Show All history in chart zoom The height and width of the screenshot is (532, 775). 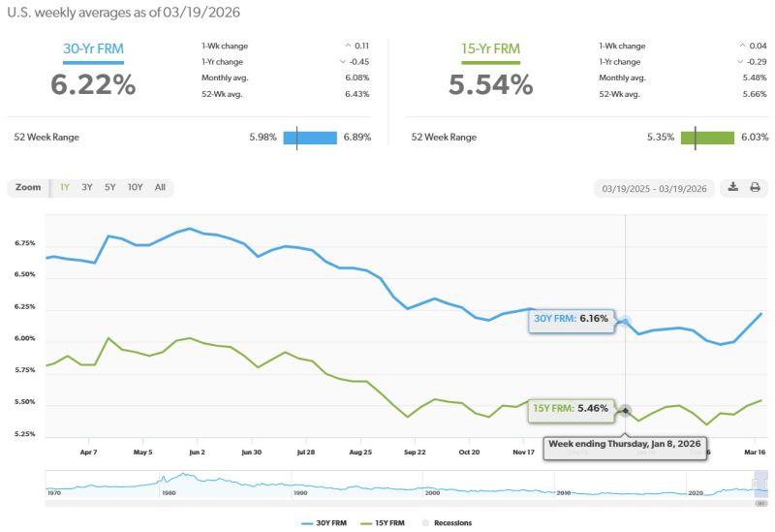coord(160,187)
